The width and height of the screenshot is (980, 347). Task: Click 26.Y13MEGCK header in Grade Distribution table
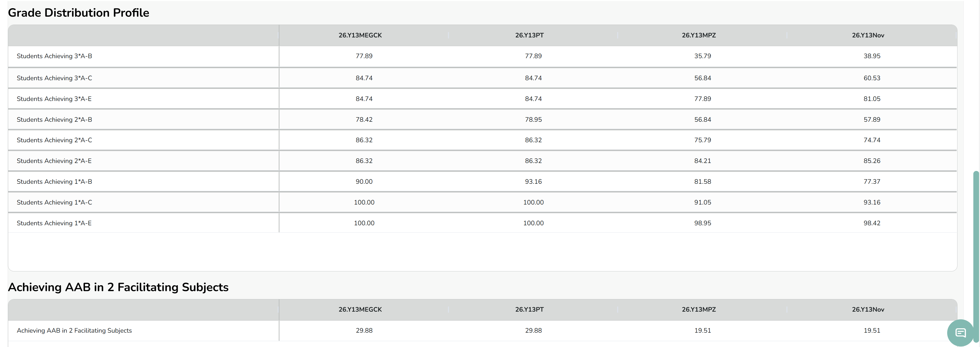click(360, 35)
